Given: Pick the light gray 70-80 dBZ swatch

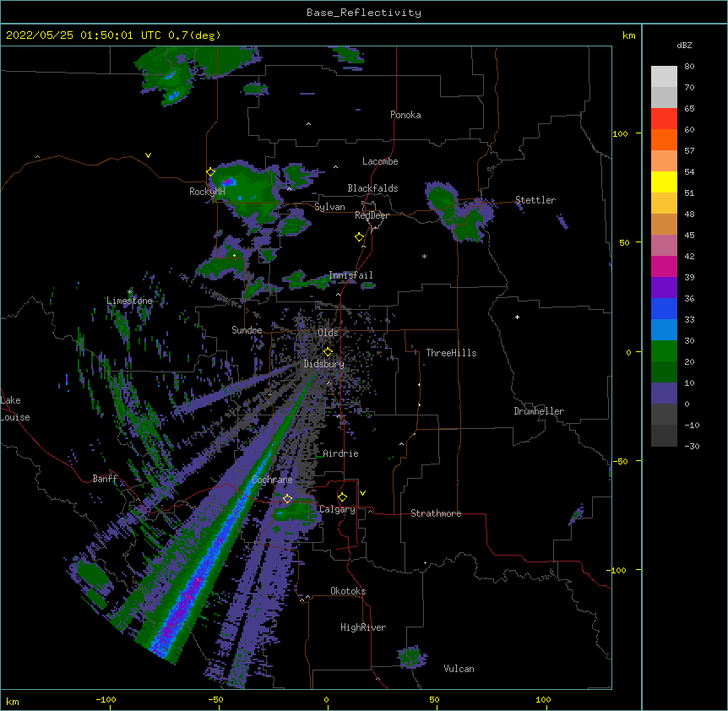Looking at the screenshot, I should point(664,77).
